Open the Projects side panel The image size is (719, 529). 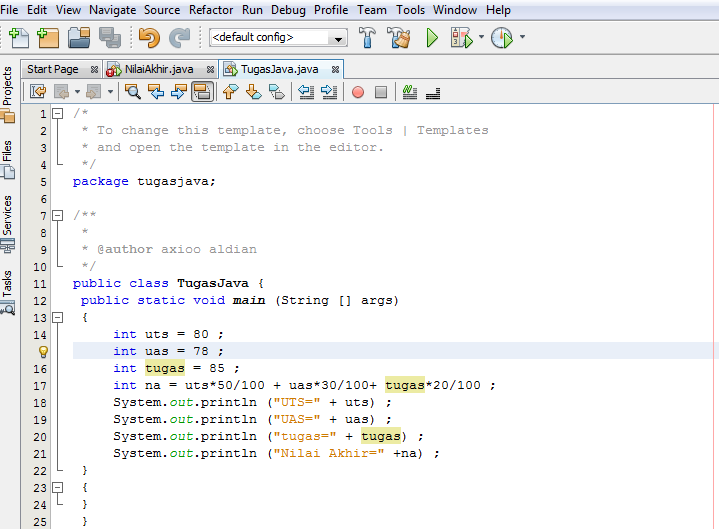click(8, 94)
